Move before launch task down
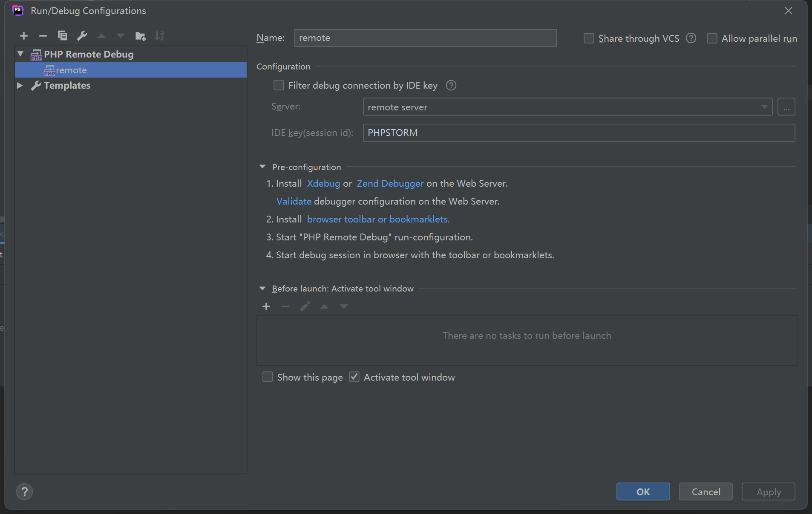The width and height of the screenshot is (812, 514). [x=344, y=306]
